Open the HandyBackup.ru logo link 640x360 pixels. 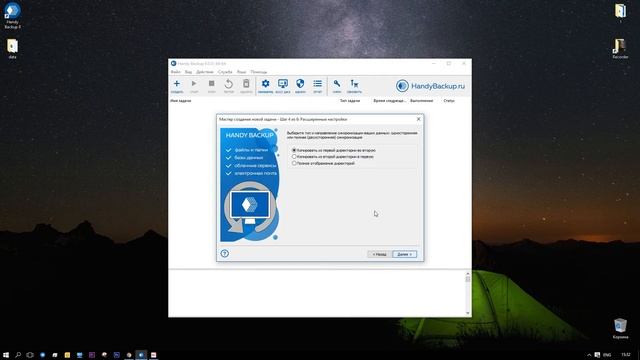pos(430,86)
